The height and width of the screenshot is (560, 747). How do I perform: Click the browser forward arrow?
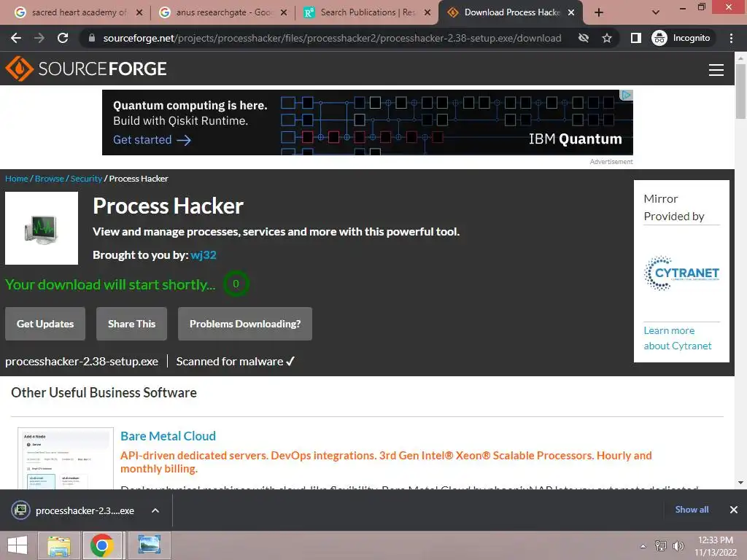coord(39,38)
